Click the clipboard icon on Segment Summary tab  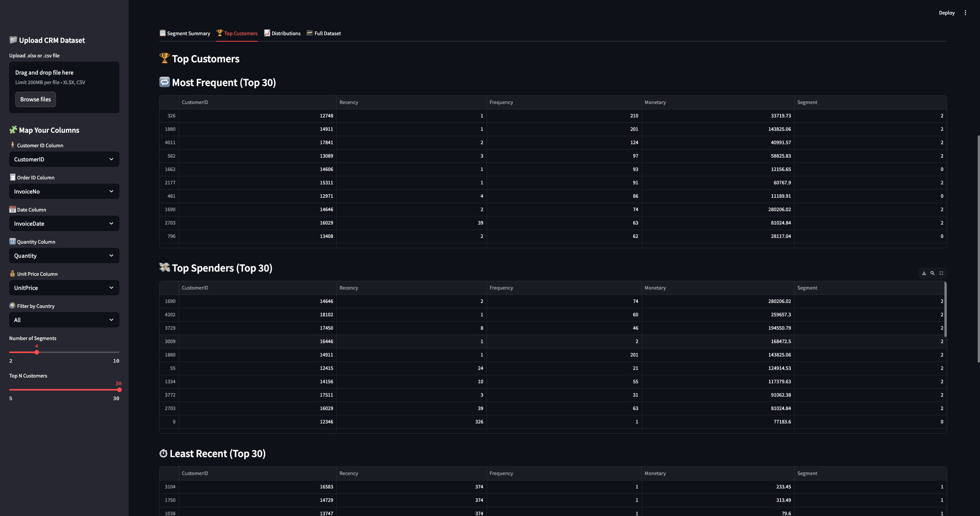[x=162, y=33]
